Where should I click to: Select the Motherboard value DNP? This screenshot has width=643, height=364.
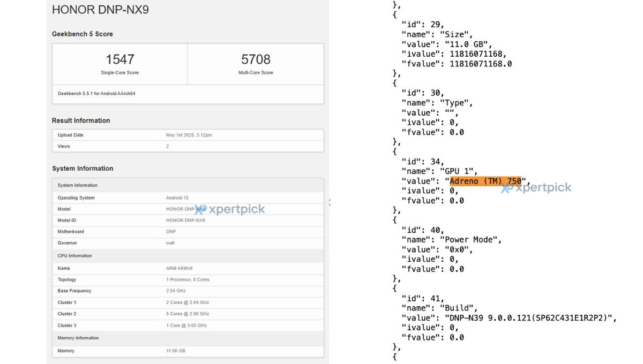tap(171, 232)
